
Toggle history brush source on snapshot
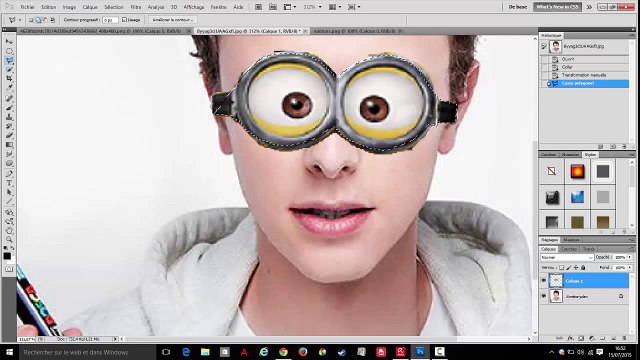point(544,47)
